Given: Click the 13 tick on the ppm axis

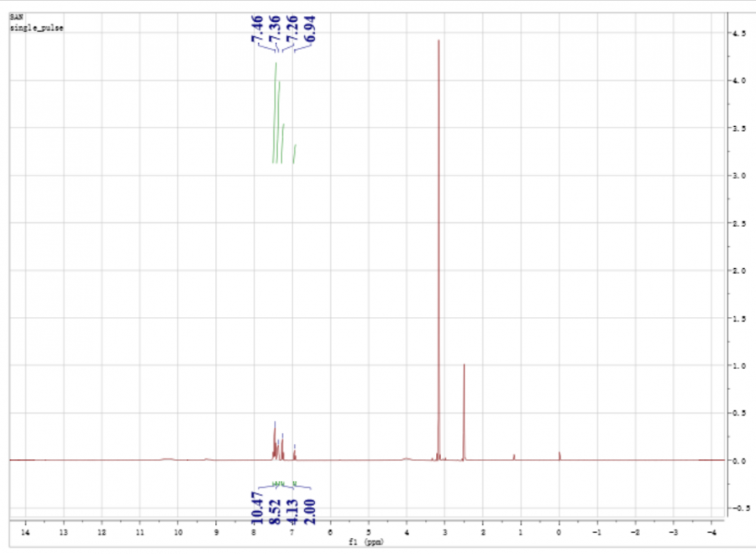Looking at the screenshot, I should 63,532.
